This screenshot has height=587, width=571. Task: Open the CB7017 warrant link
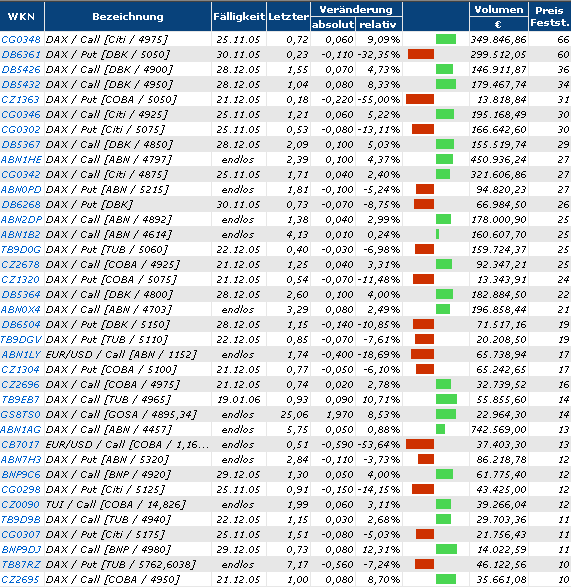[21, 444]
